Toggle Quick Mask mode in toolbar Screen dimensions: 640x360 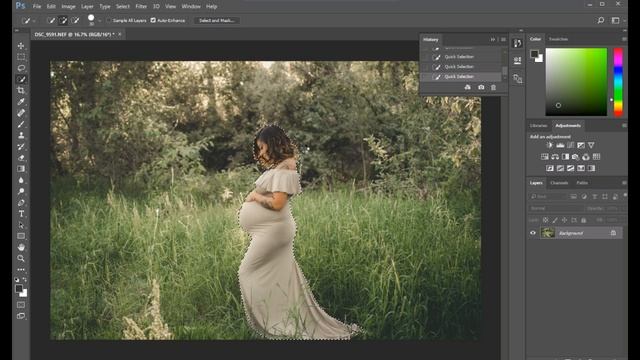point(21,305)
